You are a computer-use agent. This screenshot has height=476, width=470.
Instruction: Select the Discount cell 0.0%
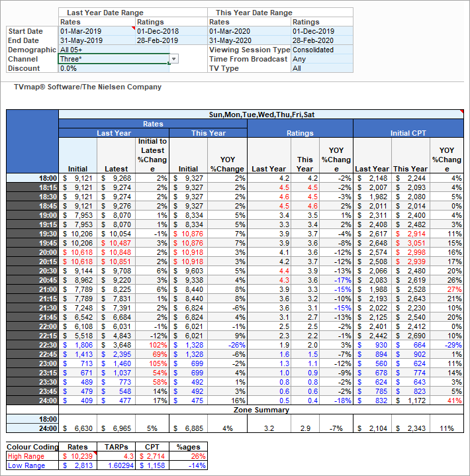point(114,68)
